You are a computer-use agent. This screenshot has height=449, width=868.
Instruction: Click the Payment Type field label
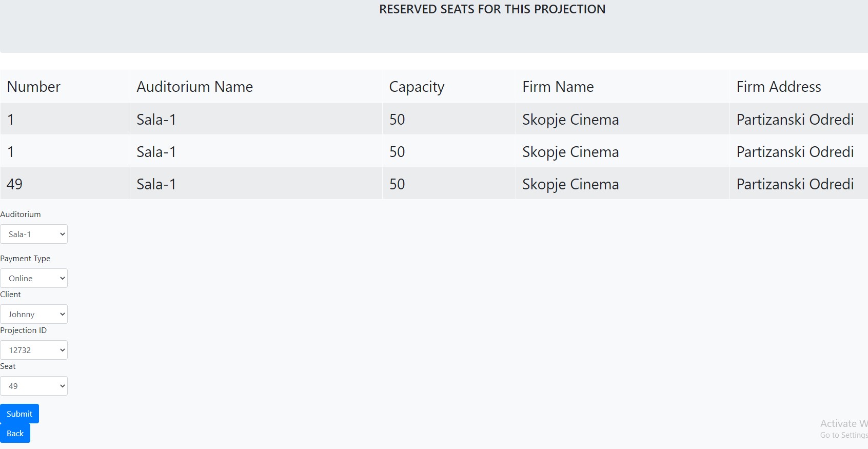[26, 259]
